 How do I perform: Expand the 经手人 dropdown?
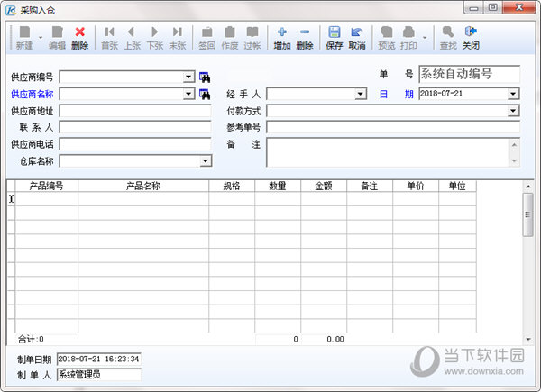(x=360, y=94)
